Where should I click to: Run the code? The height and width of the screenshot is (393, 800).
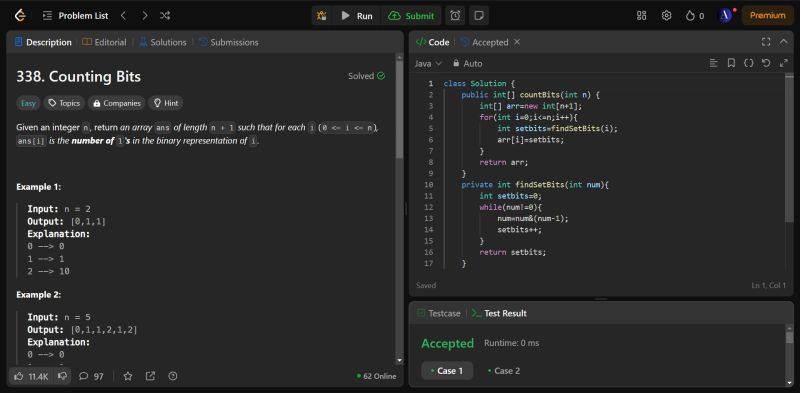pos(357,16)
